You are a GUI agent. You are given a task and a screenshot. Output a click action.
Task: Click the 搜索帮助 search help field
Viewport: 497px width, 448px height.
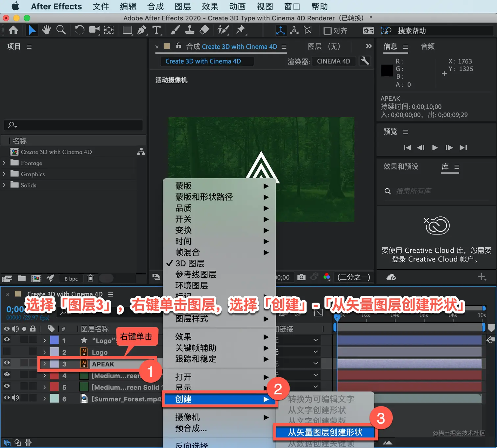click(x=437, y=31)
